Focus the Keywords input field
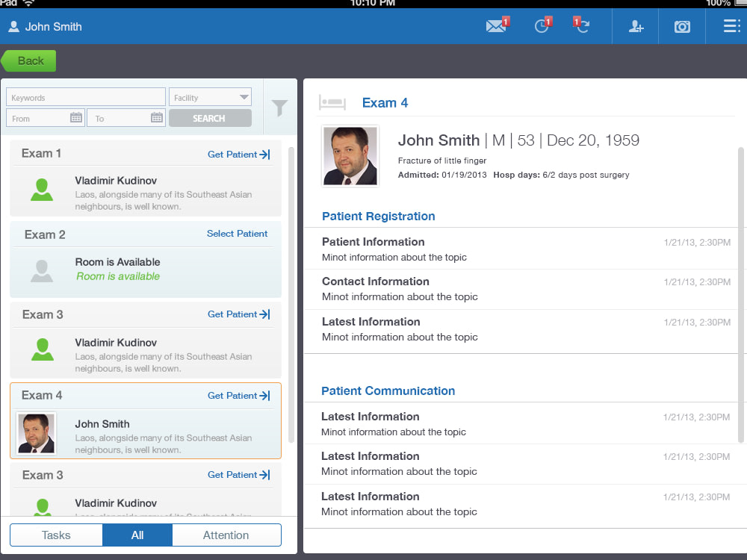Screen dimensions: 747x560 (x=86, y=97)
